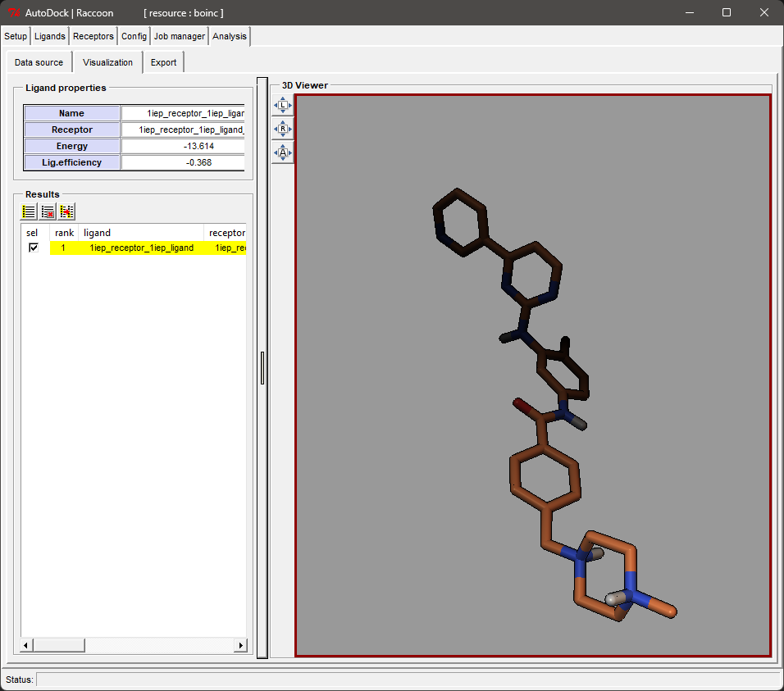Click the vertical pane divider handle
The image size is (784, 691).
pos(262,368)
